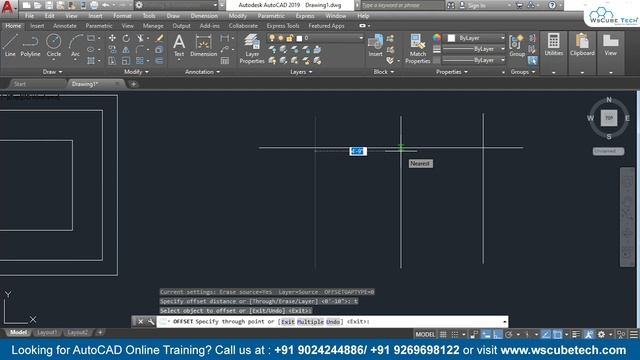The width and height of the screenshot is (640, 360).
Task: Click the Undo option in command line
Action: click(333, 322)
